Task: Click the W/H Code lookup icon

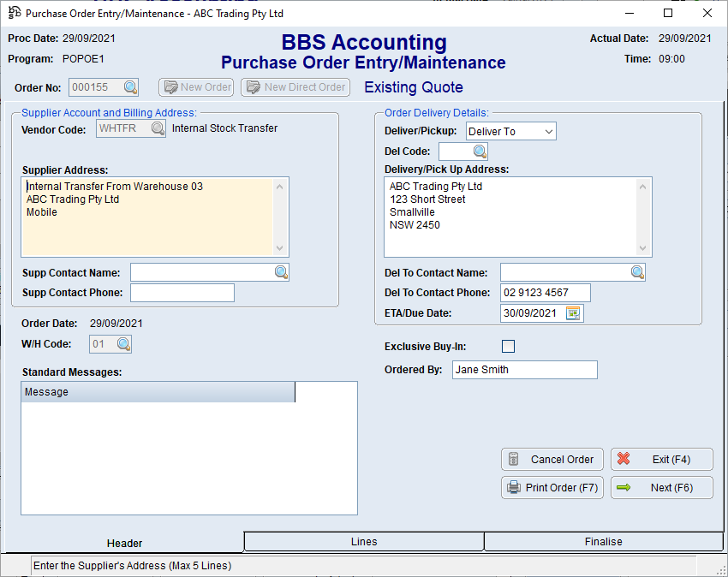Action: tap(124, 344)
